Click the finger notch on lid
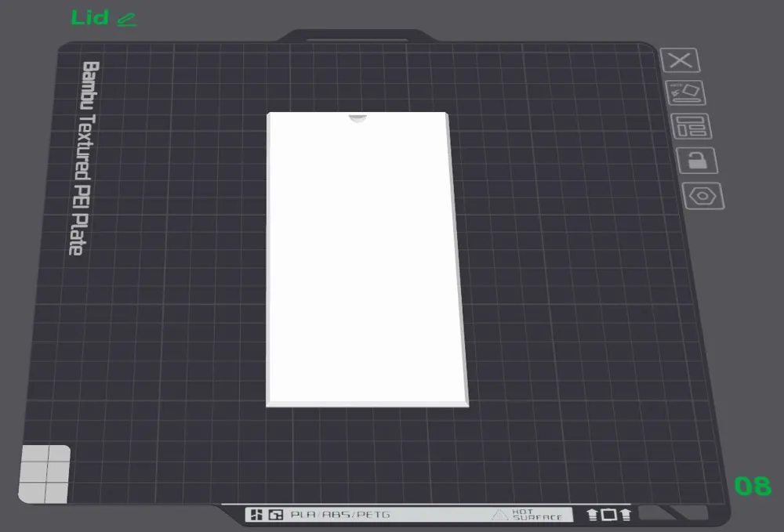The height and width of the screenshot is (532, 784). [358, 118]
